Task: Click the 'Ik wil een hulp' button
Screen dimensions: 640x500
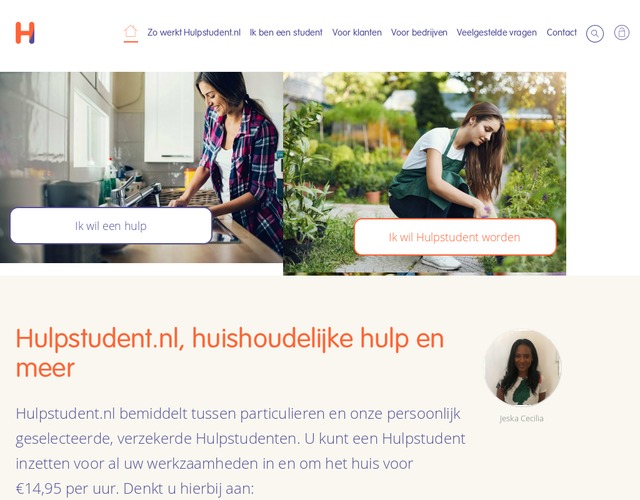Action: point(111,226)
